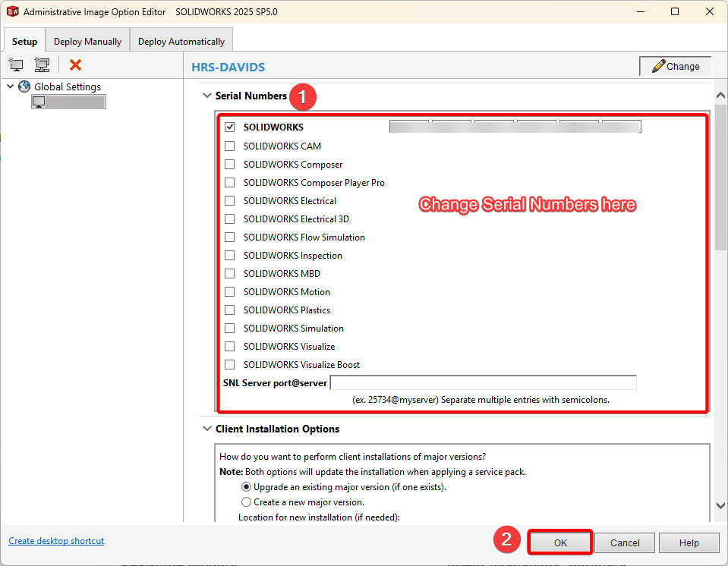
Task: Maximize the Option Editor window
Action: (675, 11)
